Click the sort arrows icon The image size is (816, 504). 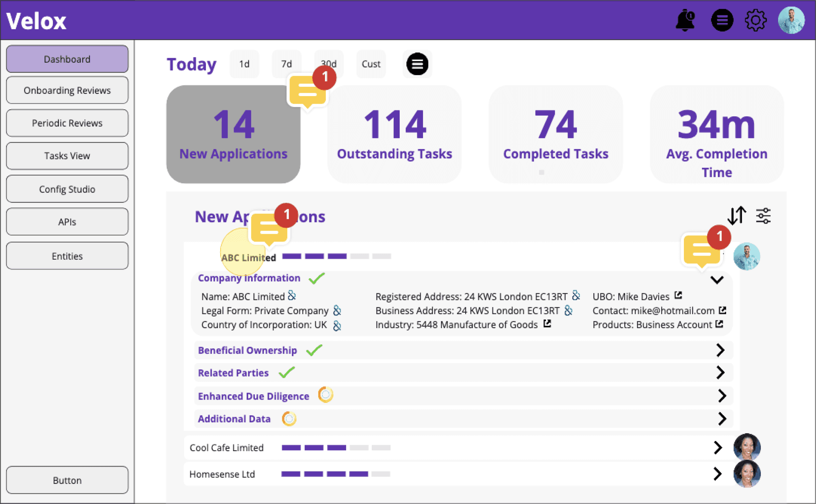(x=736, y=215)
